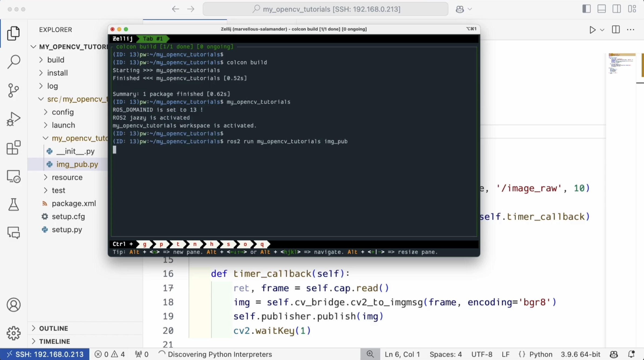Toggle the secondary side bar visibility

pos(616,9)
